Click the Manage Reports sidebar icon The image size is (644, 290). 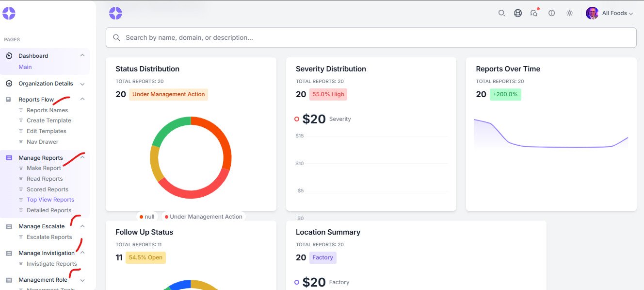(x=9, y=158)
